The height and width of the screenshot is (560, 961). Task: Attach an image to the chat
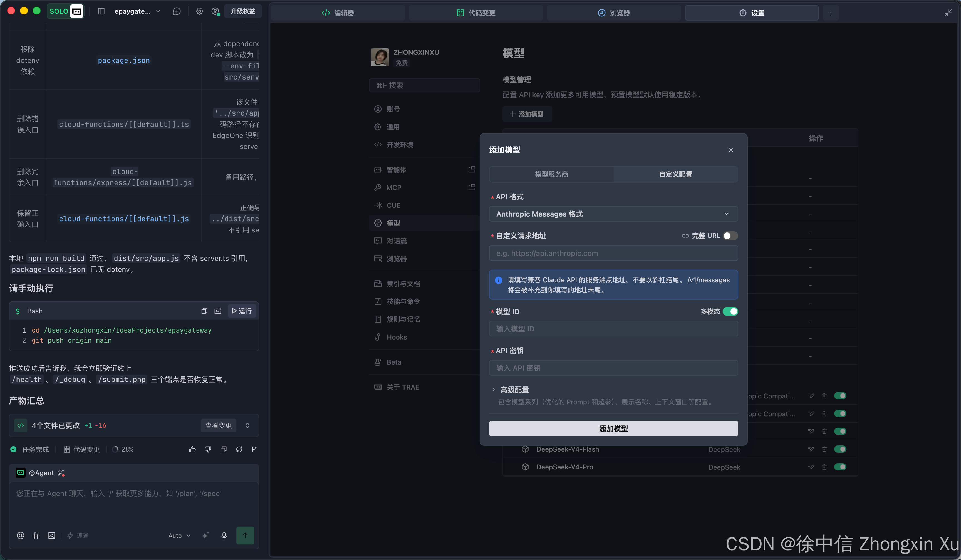pos(52,536)
